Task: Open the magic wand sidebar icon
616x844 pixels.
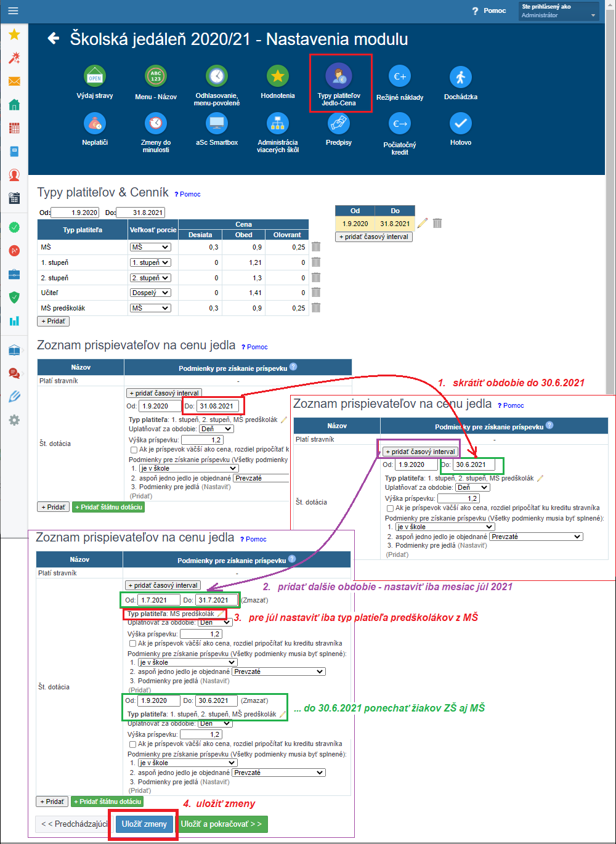Action: pyautogui.click(x=14, y=58)
